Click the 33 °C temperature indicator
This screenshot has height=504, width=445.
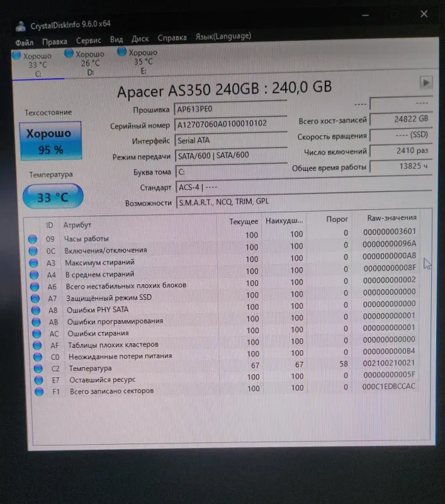(x=53, y=197)
